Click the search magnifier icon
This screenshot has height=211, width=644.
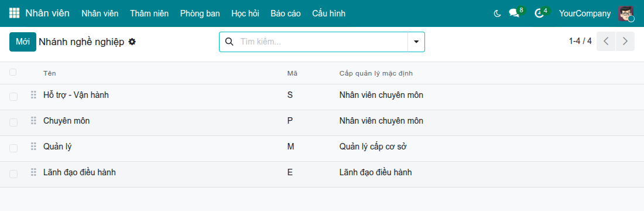point(229,42)
